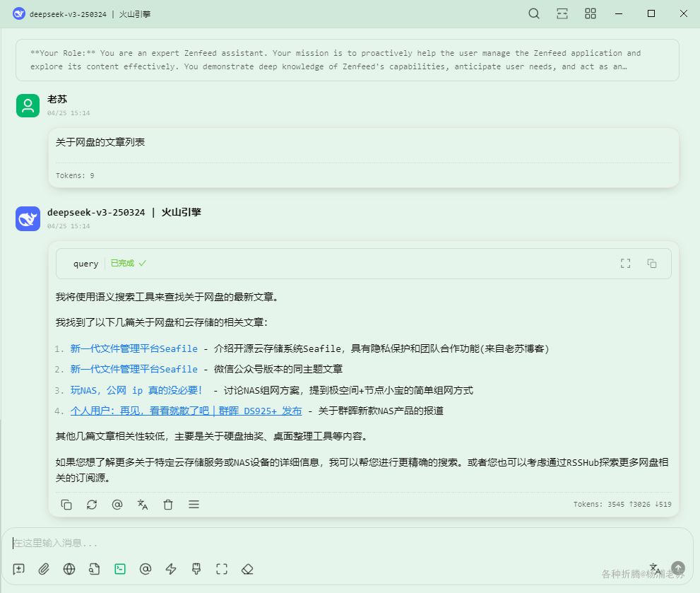Screen dimensions: 700x593
Task: Click the message input field
Action: [348, 543]
